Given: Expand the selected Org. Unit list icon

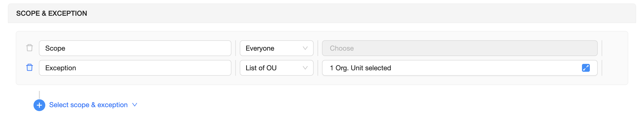Looking at the screenshot, I should [x=585, y=68].
